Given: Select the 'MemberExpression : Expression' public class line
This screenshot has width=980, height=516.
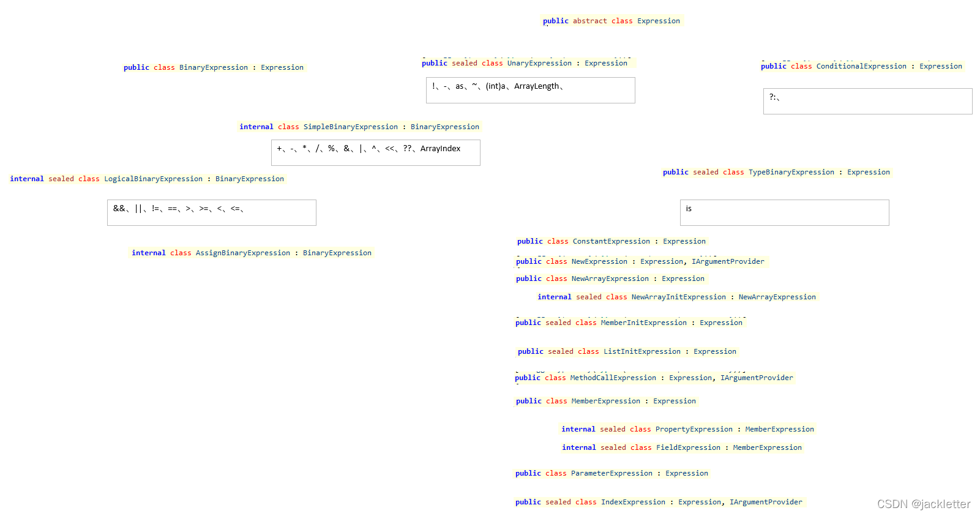Looking at the screenshot, I should [x=605, y=401].
